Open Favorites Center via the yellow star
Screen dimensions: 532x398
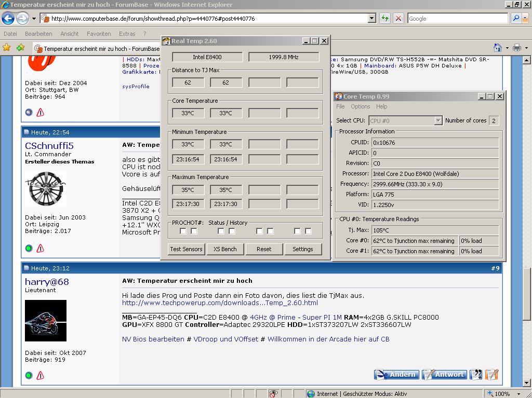6,47
